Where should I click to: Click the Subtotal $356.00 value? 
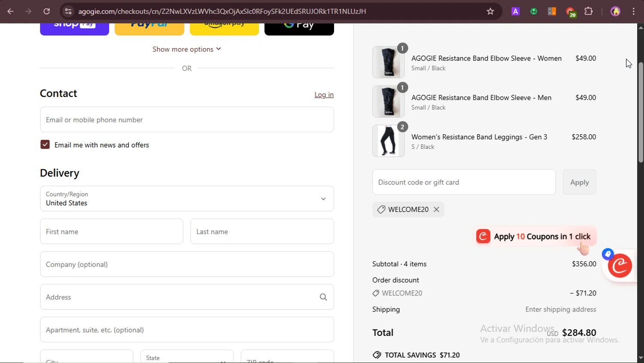584,264
